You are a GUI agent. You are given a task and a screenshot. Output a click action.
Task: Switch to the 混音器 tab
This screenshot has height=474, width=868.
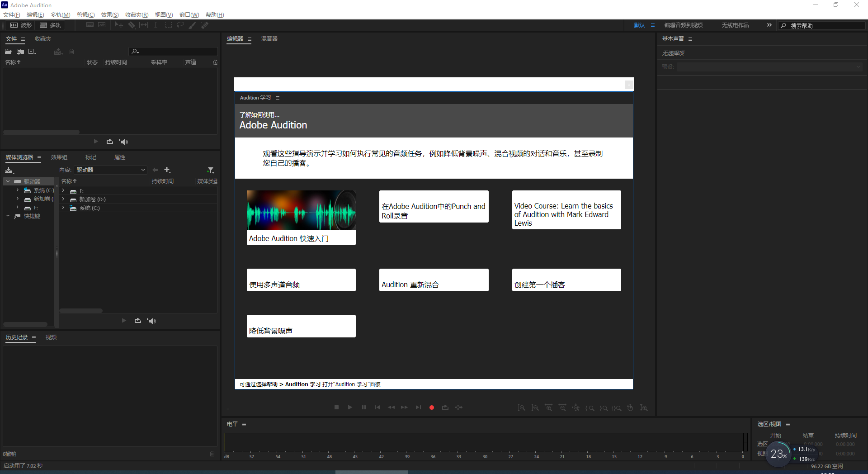269,39
